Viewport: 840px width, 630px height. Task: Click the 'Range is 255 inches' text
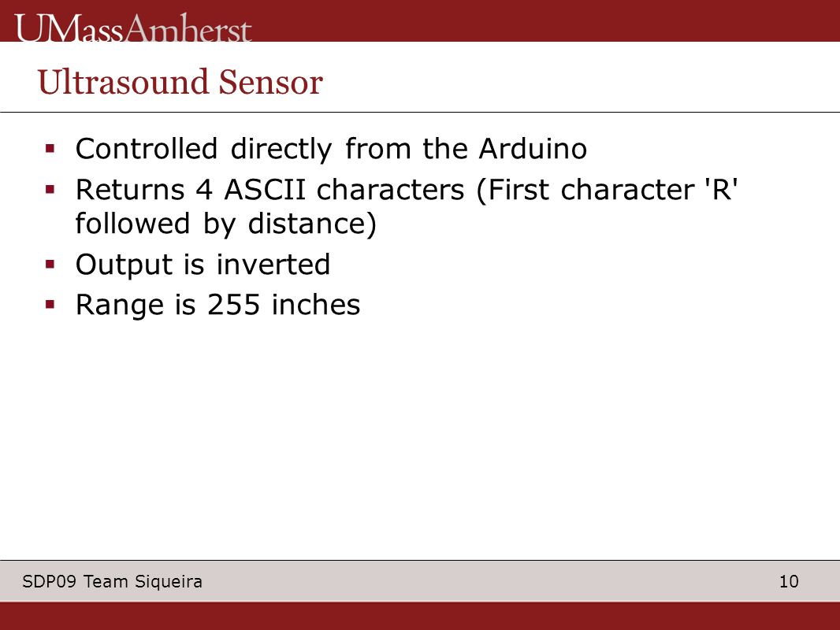(217, 305)
